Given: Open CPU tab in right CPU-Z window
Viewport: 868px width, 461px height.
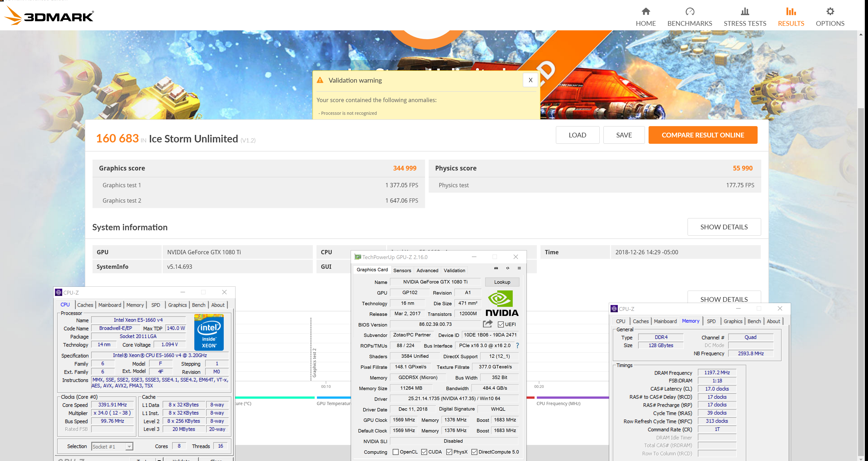Looking at the screenshot, I should pos(620,321).
